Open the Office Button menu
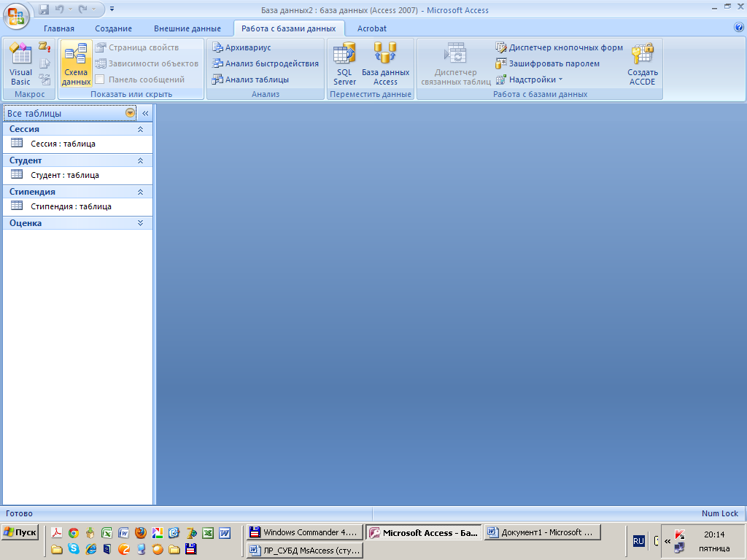Viewport: 747px width, 560px height. coord(16,16)
